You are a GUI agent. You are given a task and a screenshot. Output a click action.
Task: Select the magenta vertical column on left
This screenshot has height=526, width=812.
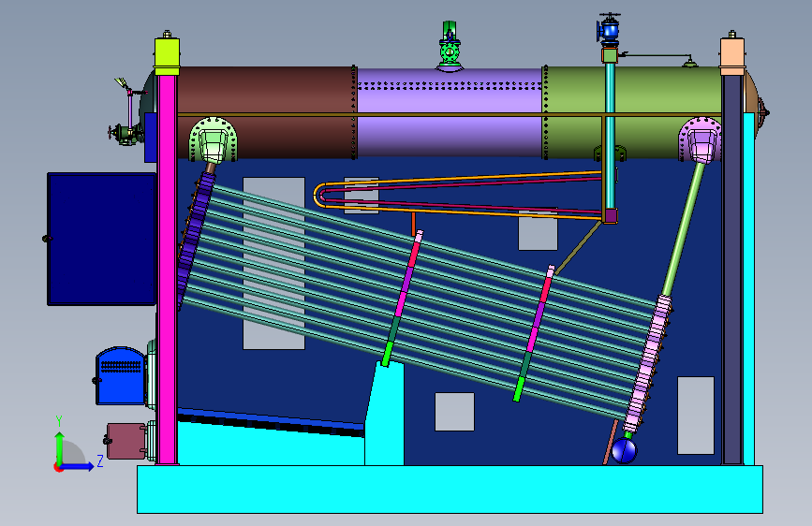coord(168,270)
